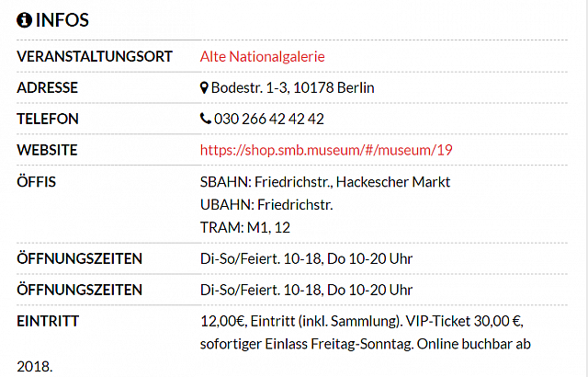Click the SBAHN Friedrichstr., Hackescher Markt line
The height and width of the screenshot is (377, 588).
(x=325, y=182)
